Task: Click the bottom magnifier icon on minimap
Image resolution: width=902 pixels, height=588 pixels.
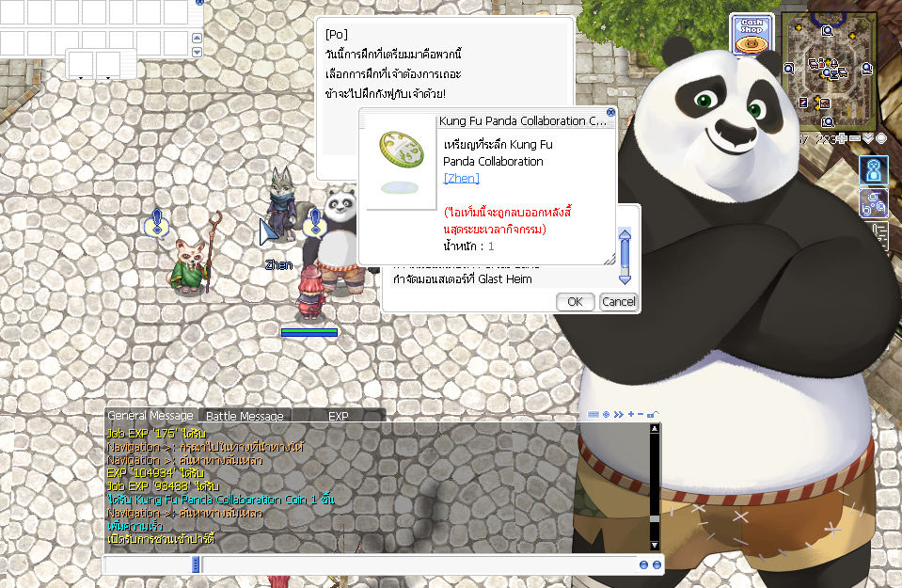Action: 828,121
